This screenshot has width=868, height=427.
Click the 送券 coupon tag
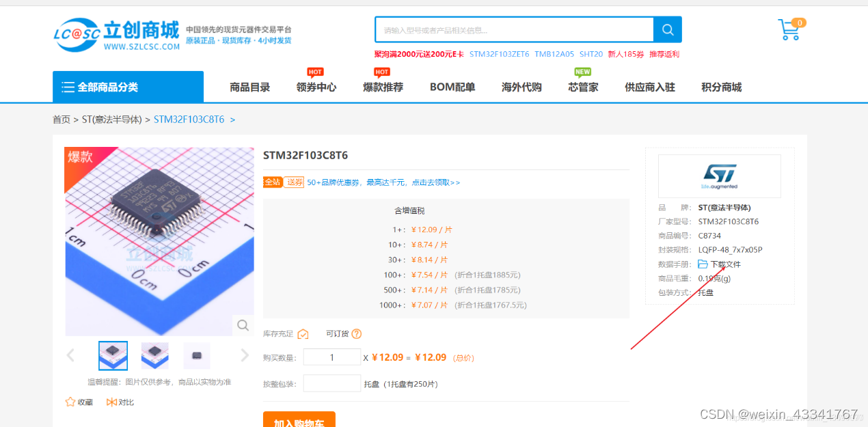tap(295, 182)
